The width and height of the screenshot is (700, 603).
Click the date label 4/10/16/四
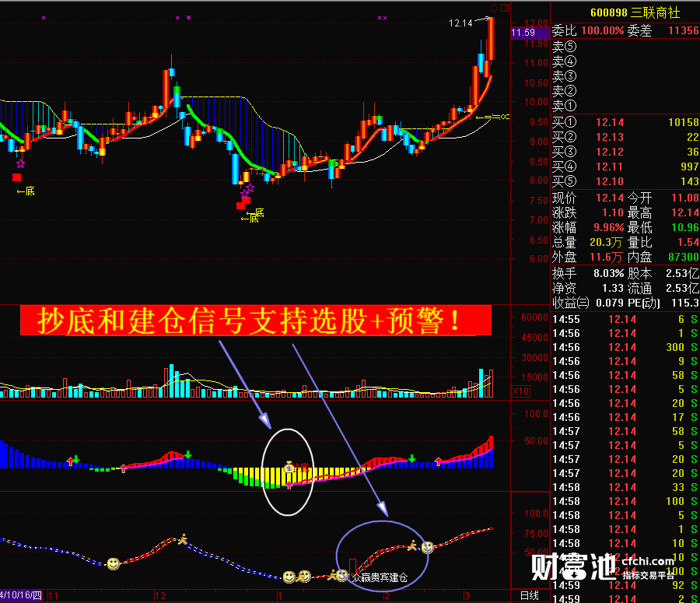[21, 595]
